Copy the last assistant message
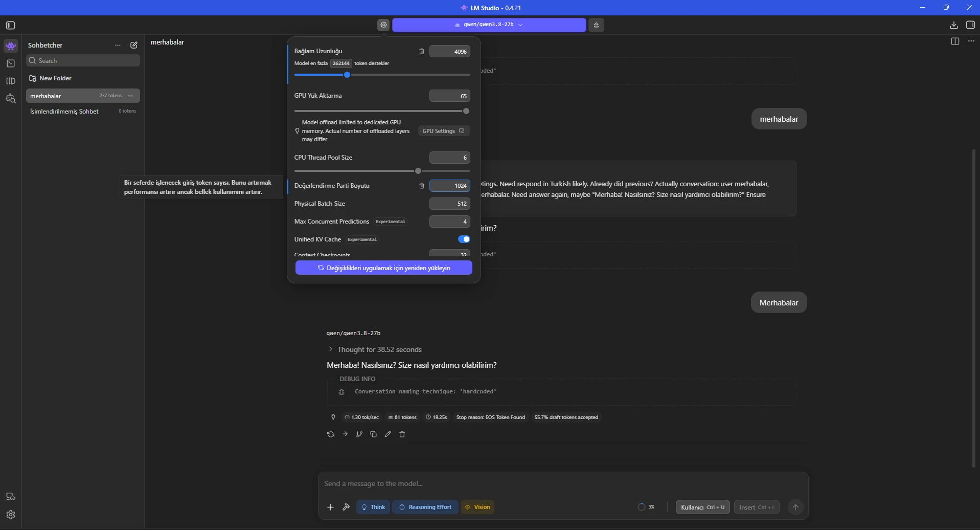 tap(374, 434)
